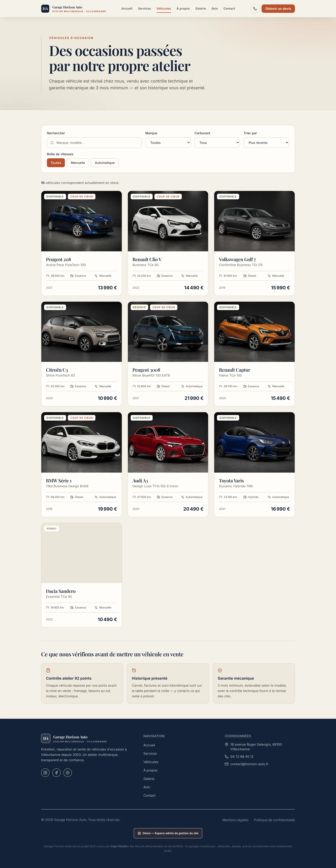Open the Dacia Sandero empty photo placeholder
Screen dimensions: 336x868
82,553
